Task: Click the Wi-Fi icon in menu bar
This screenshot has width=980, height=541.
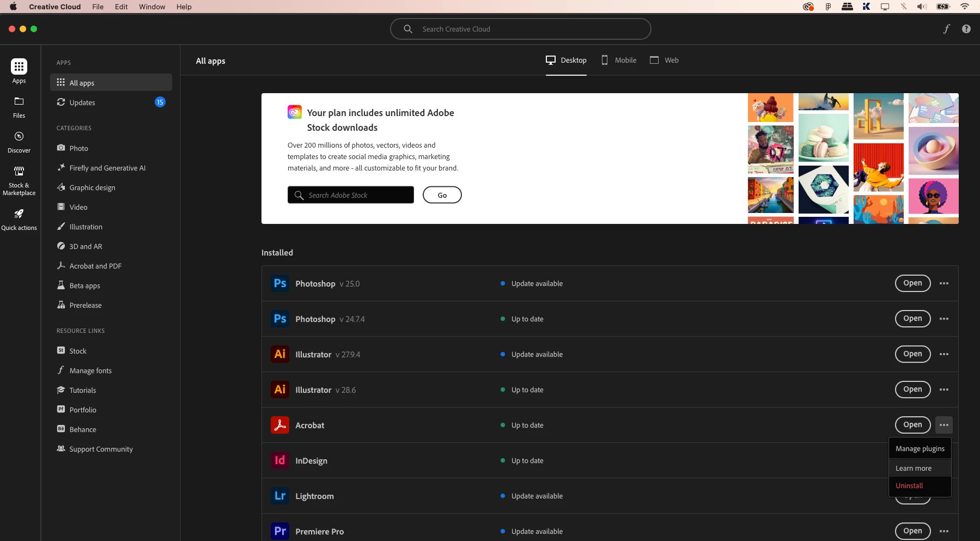Action: [x=965, y=7]
